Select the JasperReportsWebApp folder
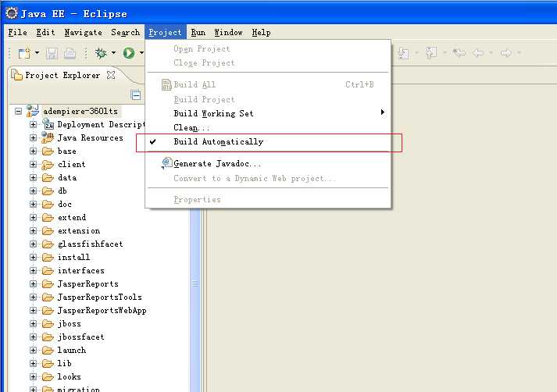This screenshot has height=392, width=557. [102, 310]
